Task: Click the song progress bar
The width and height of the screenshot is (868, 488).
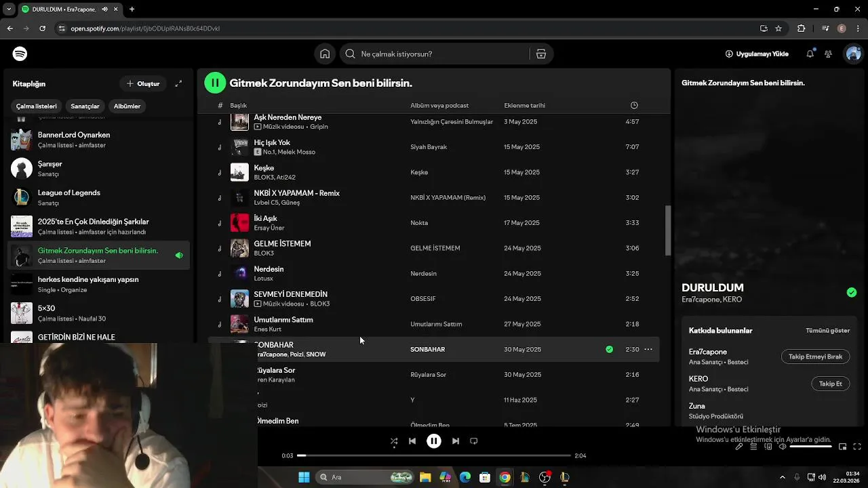Action: [434, 455]
